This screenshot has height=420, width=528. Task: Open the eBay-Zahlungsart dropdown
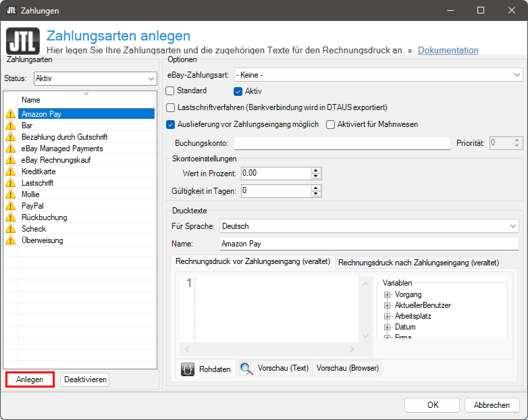517,74
